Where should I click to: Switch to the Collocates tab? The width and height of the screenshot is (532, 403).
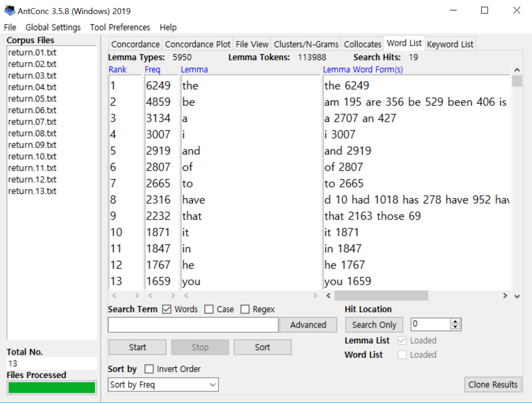[362, 44]
